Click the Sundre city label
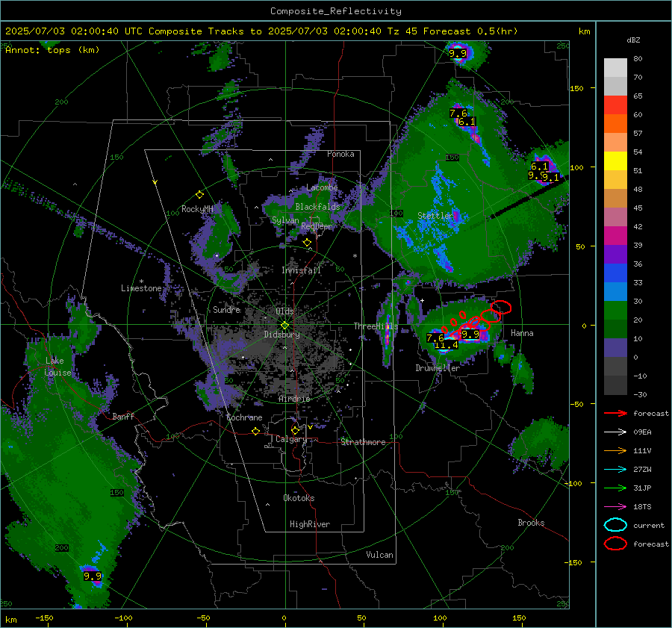This screenshot has width=672, height=628. (x=227, y=310)
